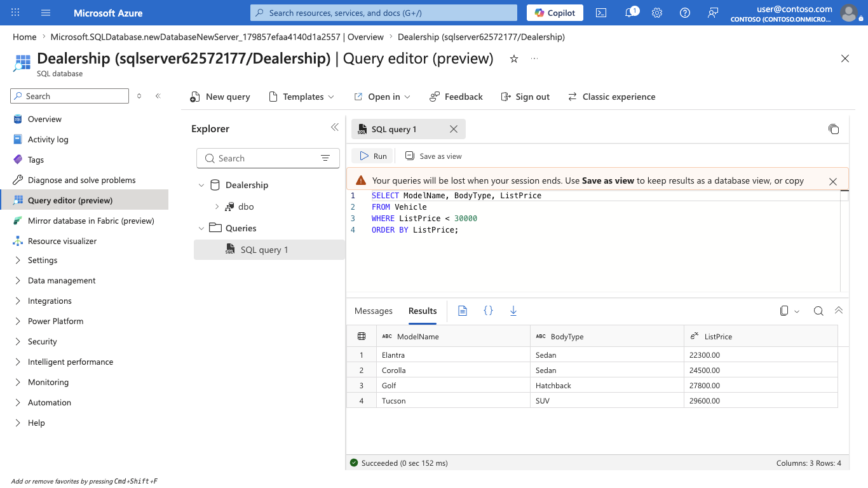Expand the Monitoring group

coord(18,382)
